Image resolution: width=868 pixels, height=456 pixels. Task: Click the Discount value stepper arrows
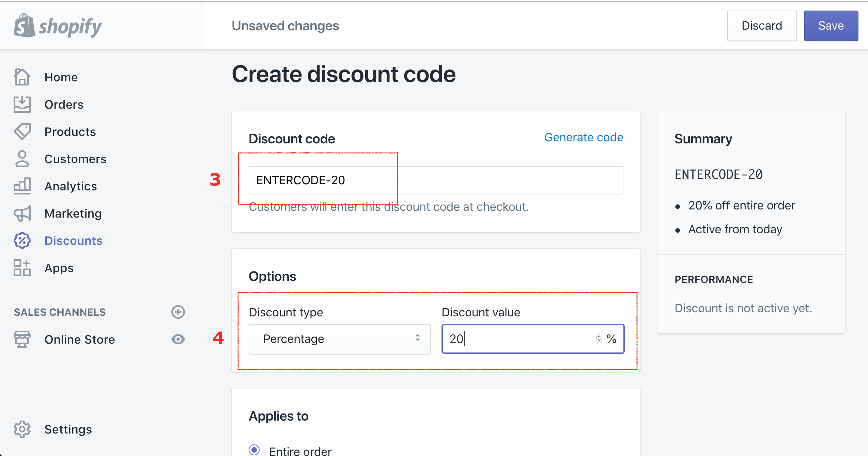tap(599, 338)
